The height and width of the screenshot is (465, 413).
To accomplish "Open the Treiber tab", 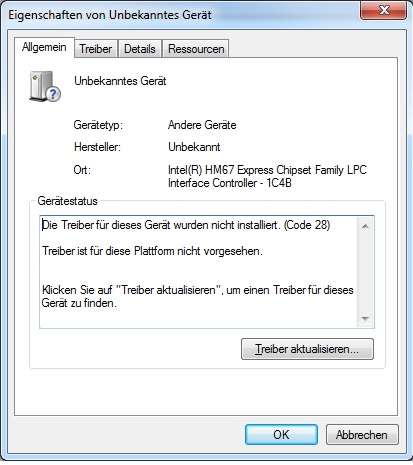I will point(96,49).
